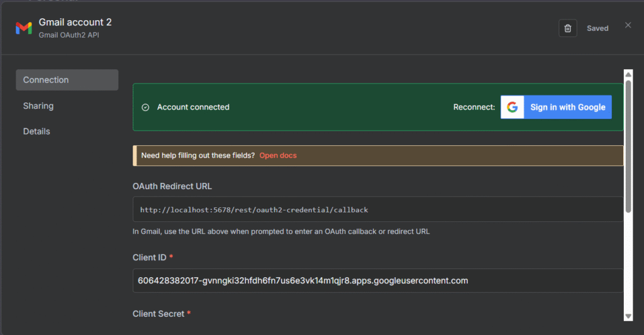644x335 pixels.
Task: Click the Account connected checkmark icon
Action: click(145, 107)
